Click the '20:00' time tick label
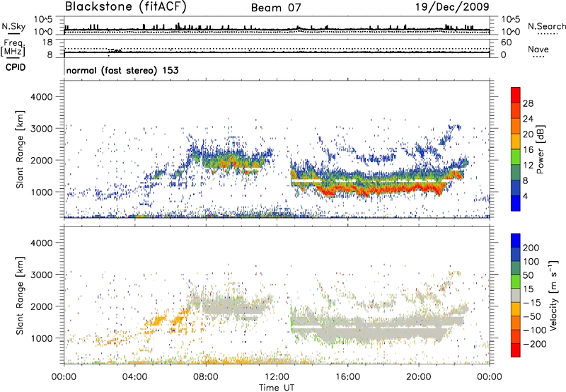This screenshot has width=566, height=392. (419, 377)
